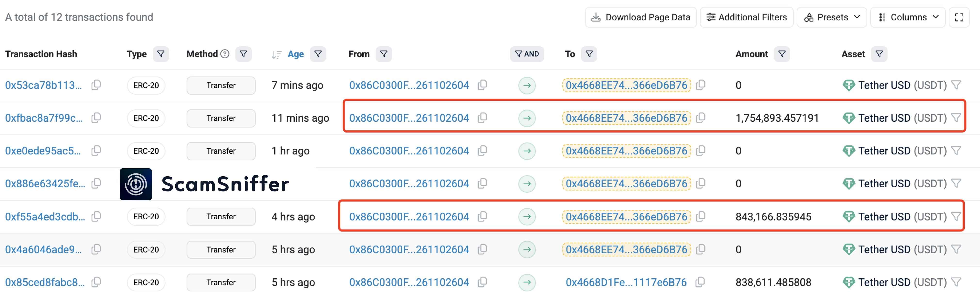Copy the To address in the 4 hrs ago row
This screenshot has width=980, height=298.
pos(700,216)
